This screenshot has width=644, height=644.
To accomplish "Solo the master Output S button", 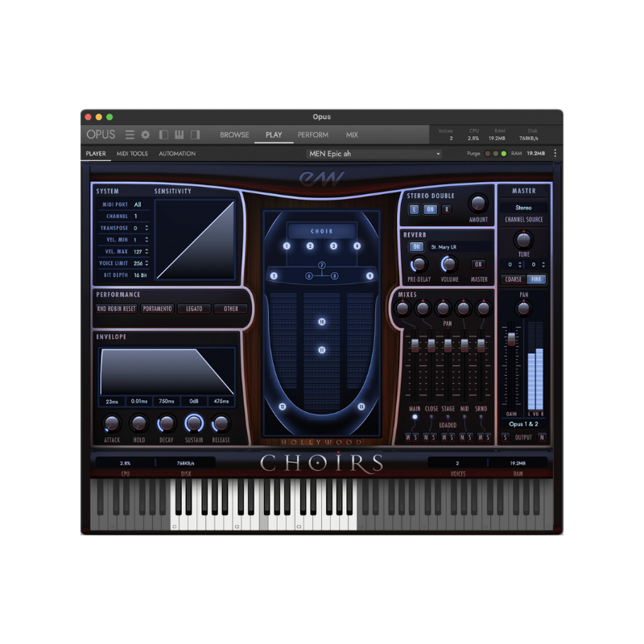I will tap(506, 437).
